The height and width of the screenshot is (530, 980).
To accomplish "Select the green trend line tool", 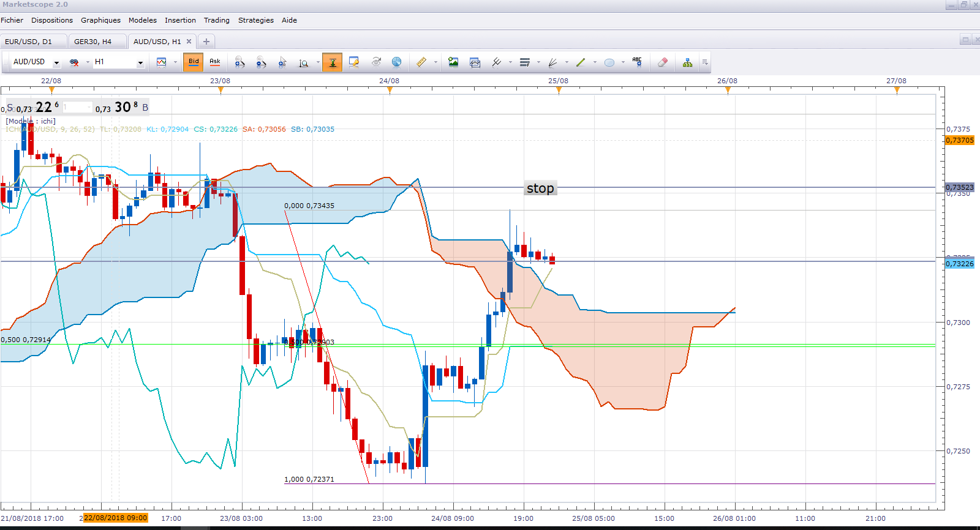I will pos(581,62).
